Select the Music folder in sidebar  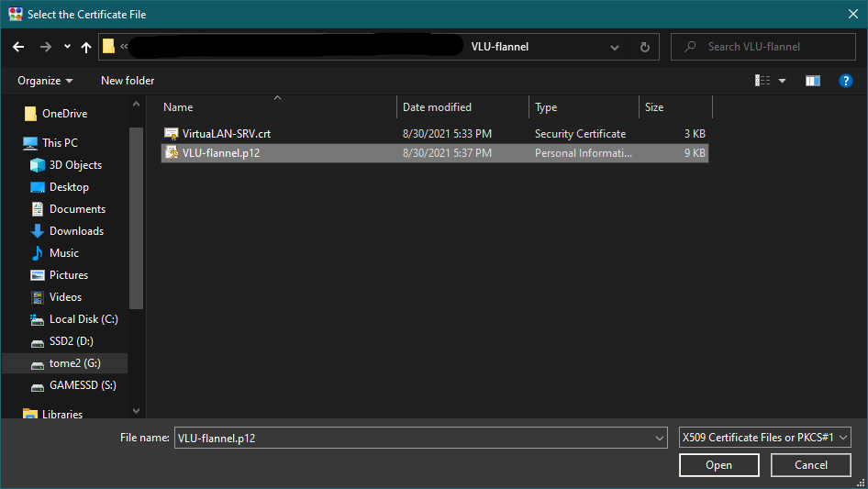pos(63,253)
